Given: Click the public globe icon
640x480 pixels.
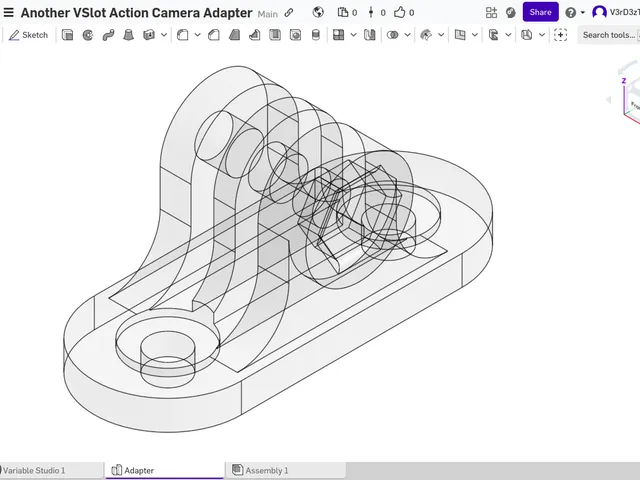Looking at the screenshot, I should 318,12.
